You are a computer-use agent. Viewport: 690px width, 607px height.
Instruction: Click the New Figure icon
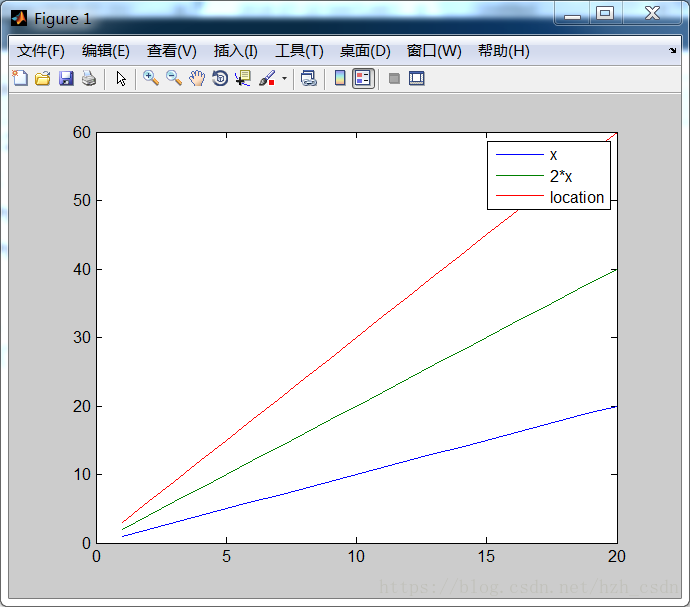click(x=20, y=78)
